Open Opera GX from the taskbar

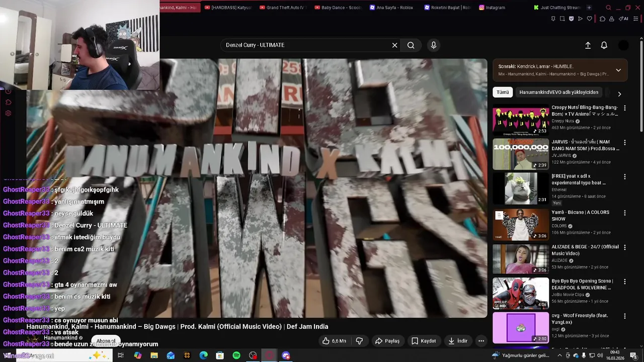point(269,355)
